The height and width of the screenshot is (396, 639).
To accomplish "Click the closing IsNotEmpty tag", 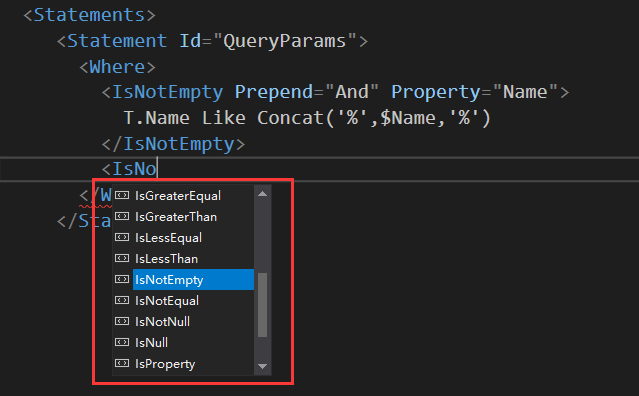I will click(x=173, y=144).
